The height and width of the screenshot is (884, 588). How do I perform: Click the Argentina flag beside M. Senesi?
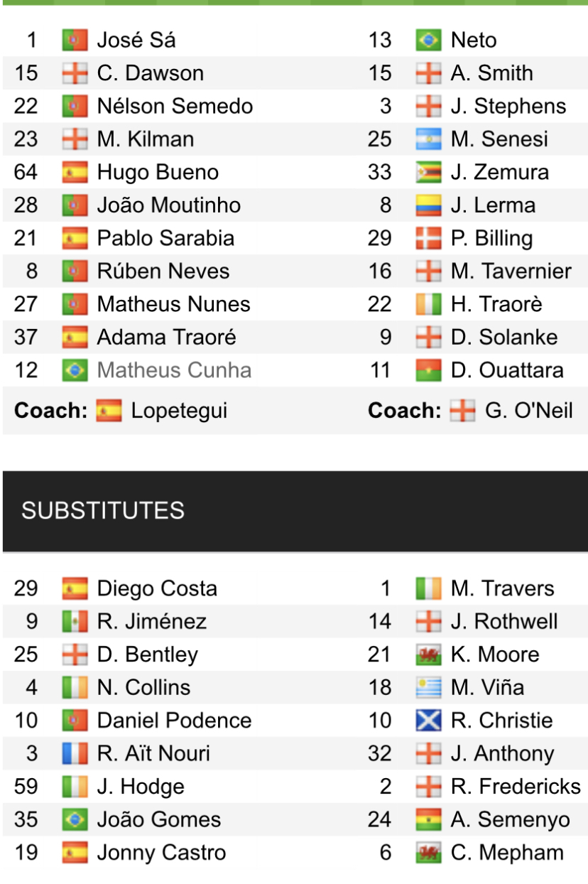pyautogui.click(x=428, y=139)
